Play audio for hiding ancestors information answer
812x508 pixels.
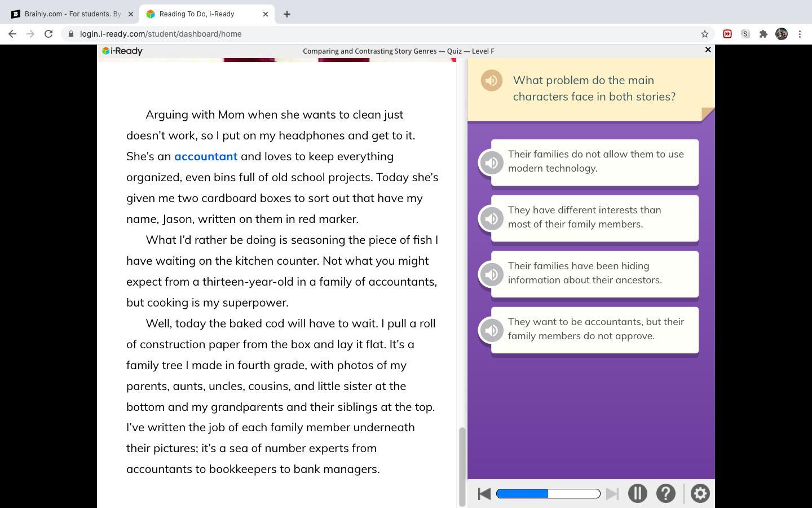[491, 274]
